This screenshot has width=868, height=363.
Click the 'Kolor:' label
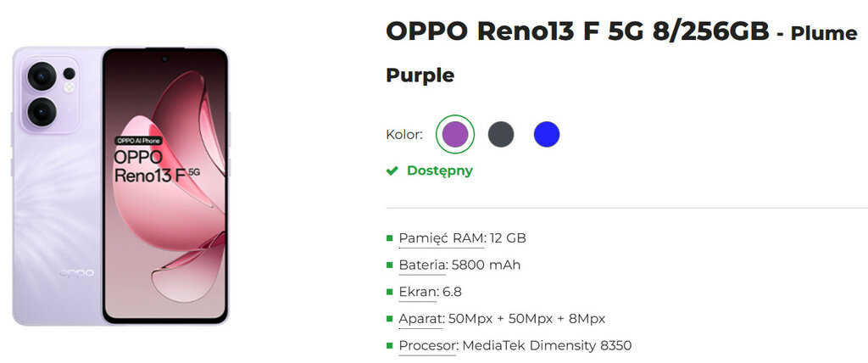404,134
